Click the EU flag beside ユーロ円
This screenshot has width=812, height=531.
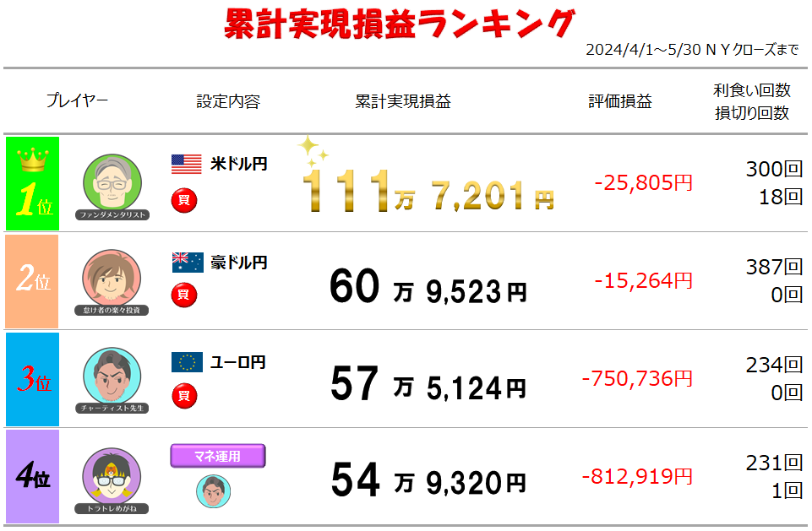click(x=187, y=362)
